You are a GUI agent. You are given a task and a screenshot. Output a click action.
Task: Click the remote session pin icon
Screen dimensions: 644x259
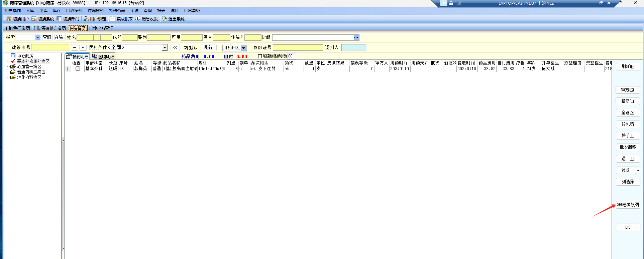[x=444, y=3]
